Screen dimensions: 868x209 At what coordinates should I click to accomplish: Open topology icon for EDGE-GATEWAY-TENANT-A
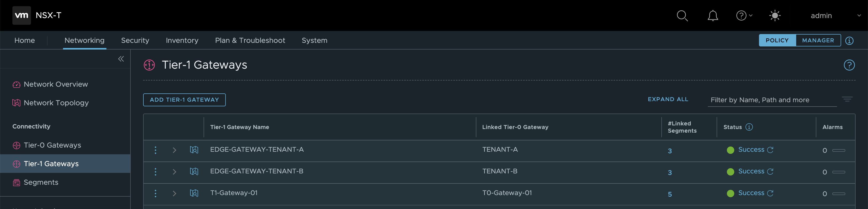click(x=194, y=150)
